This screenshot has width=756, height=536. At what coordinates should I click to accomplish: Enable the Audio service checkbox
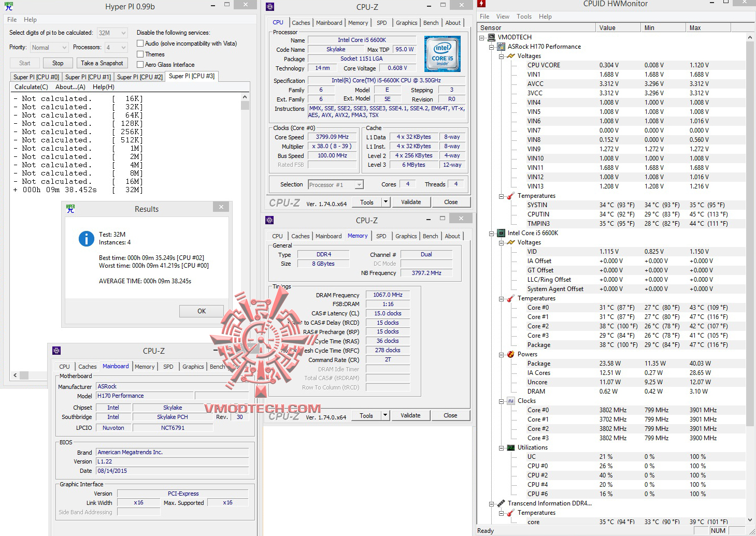(x=140, y=44)
